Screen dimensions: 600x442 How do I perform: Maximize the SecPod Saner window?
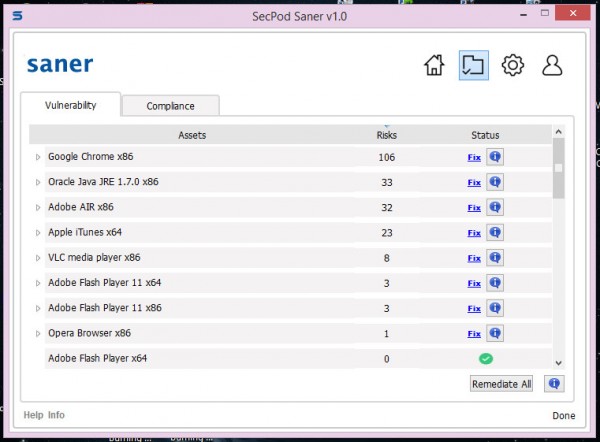[545, 13]
